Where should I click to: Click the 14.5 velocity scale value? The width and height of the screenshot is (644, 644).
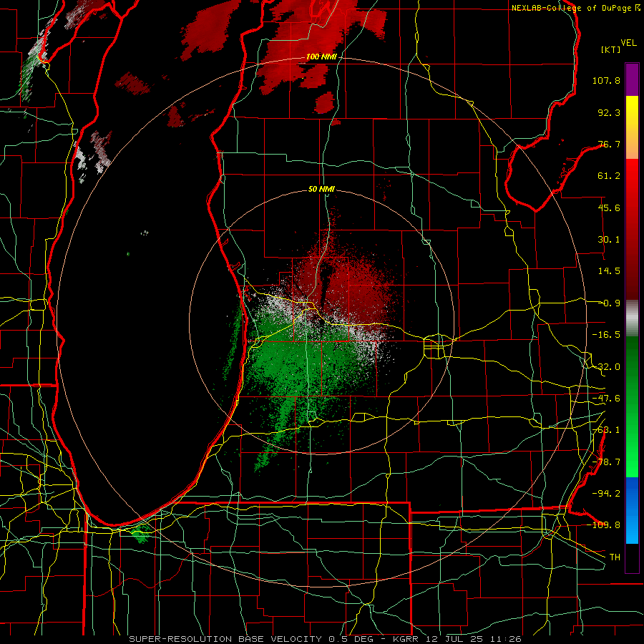[609, 271]
